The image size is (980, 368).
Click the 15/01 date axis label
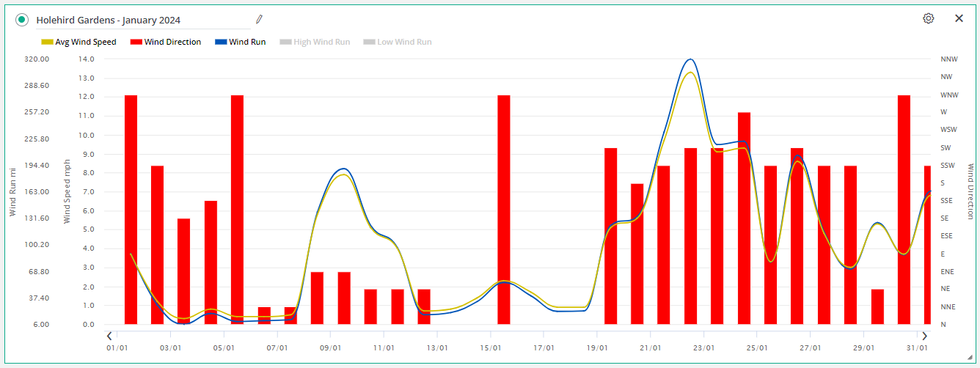491,348
